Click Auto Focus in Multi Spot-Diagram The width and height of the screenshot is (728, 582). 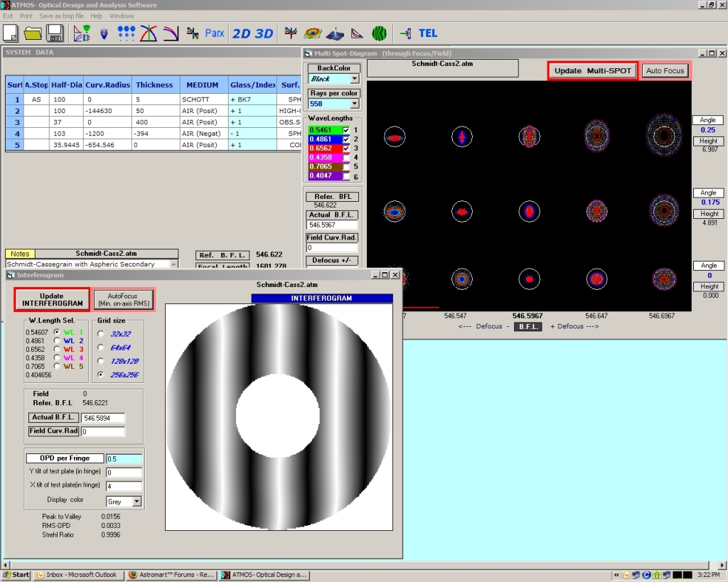click(665, 70)
